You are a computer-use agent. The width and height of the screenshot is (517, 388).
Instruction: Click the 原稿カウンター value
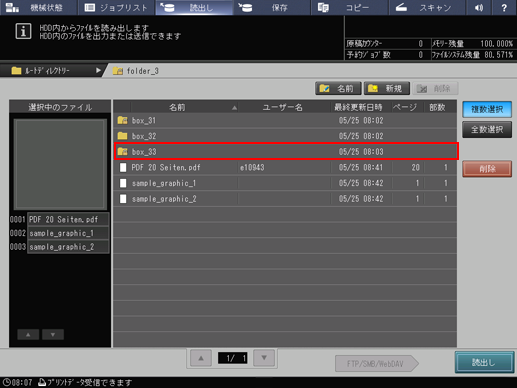(x=420, y=43)
